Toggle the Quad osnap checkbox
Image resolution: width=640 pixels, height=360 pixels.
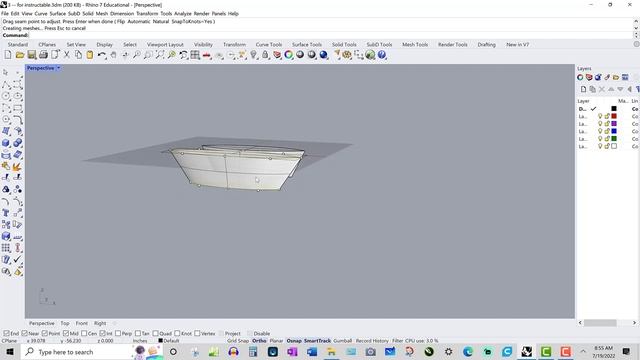pyautogui.click(x=156, y=333)
